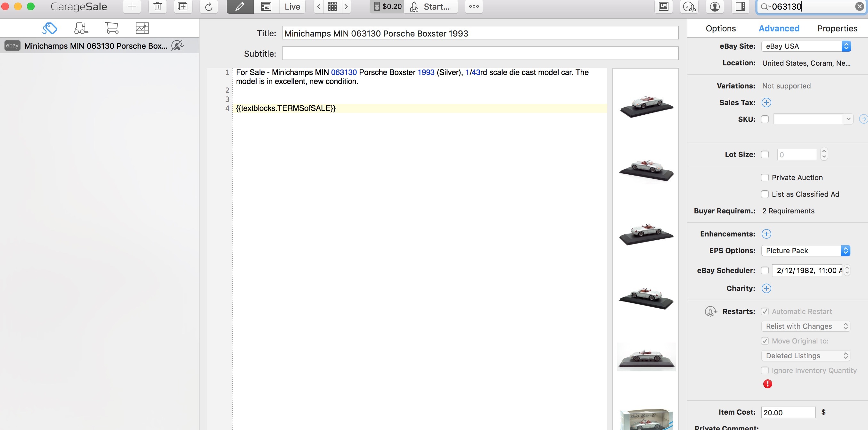The image size is (868, 430).
Task: Add an Enhancement with the plus button
Action: pyautogui.click(x=766, y=234)
